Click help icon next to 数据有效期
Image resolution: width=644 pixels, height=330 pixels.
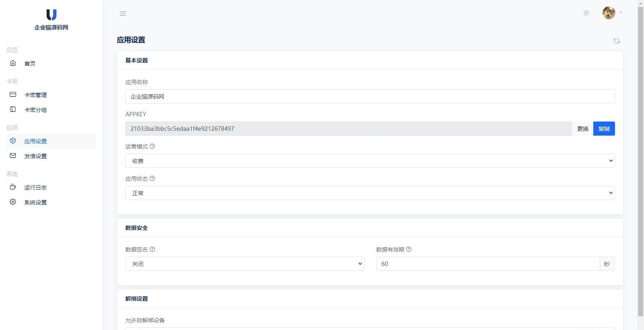tap(409, 250)
